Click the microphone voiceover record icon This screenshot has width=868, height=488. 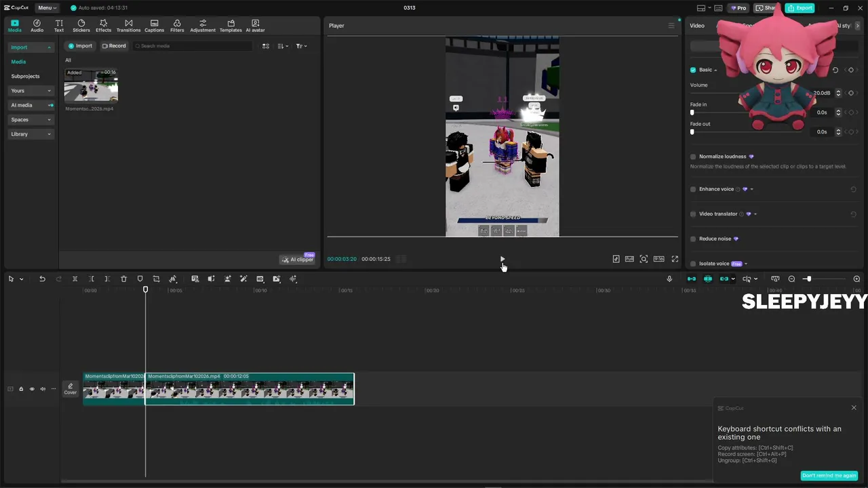(669, 279)
